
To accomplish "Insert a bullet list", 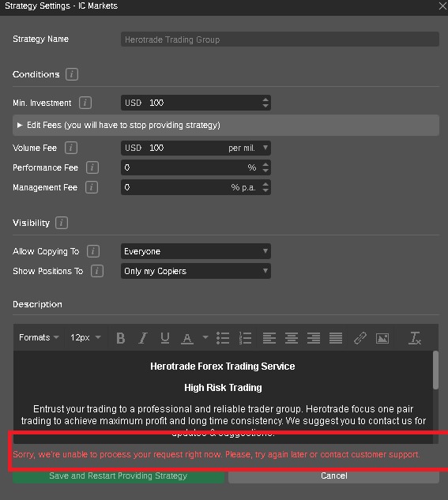I will (223, 338).
